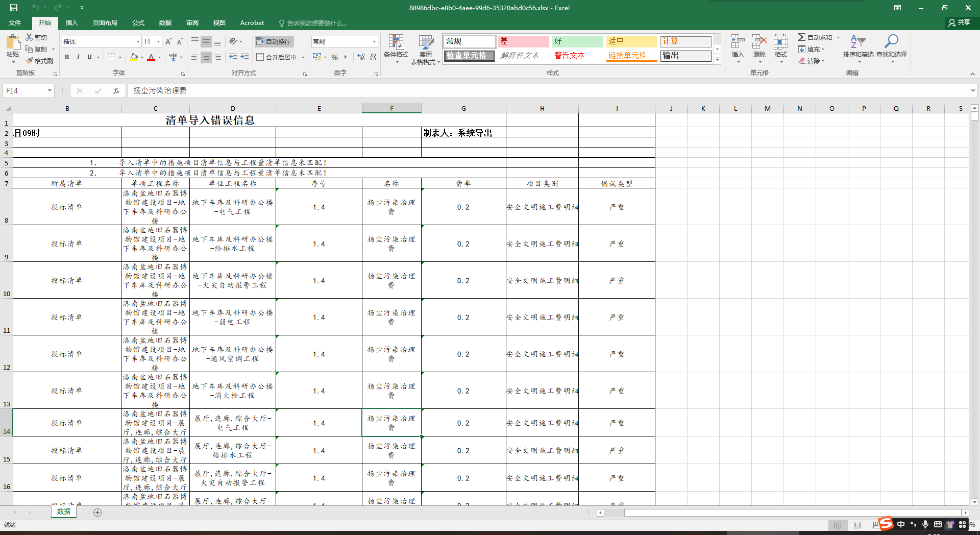Screen dimensions: 980x535
Task: Open the number format dropdown 常规
Action: coord(374,42)
